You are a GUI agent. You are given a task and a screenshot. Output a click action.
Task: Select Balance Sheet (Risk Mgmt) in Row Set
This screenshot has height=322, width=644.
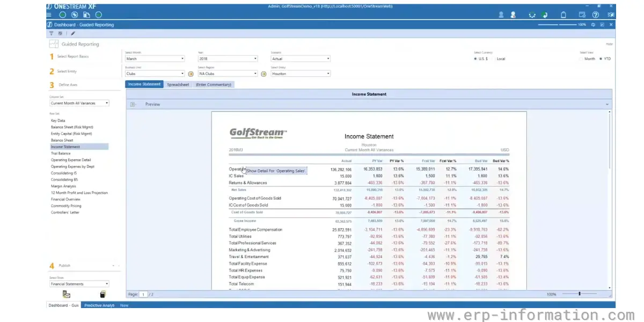(x=71, y=127)
